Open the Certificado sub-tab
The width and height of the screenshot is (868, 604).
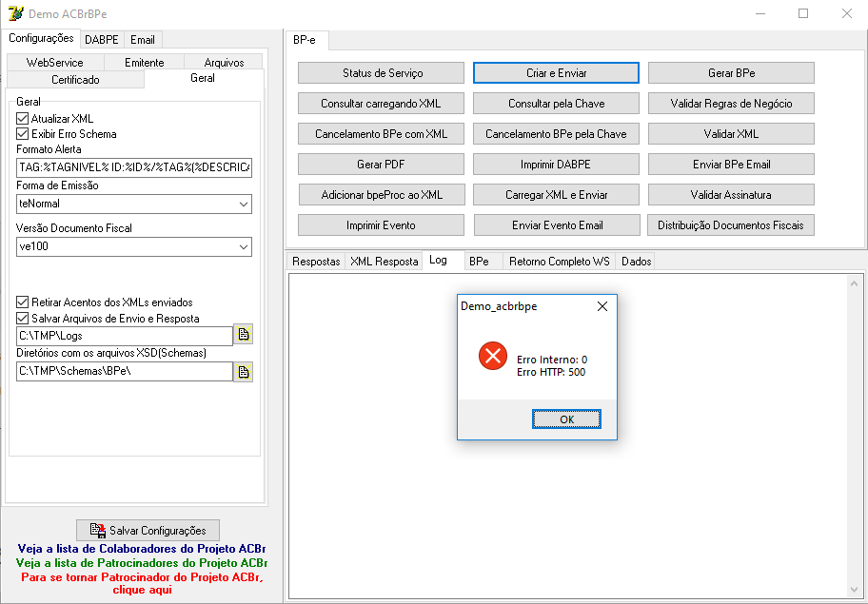click(75, 80)
